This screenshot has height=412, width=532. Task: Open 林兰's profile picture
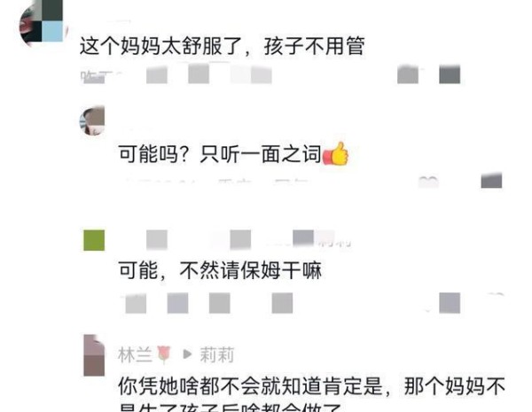tap(94, 355)
